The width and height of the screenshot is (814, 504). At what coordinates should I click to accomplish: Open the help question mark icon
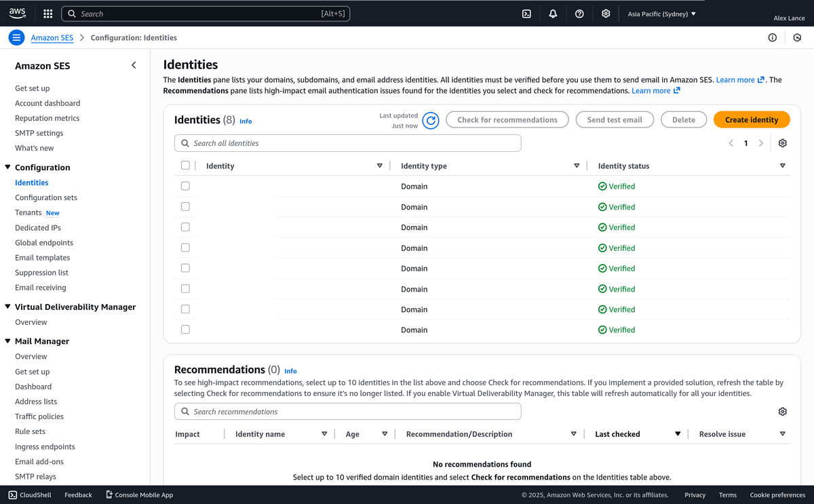click(x=579, y=14)
